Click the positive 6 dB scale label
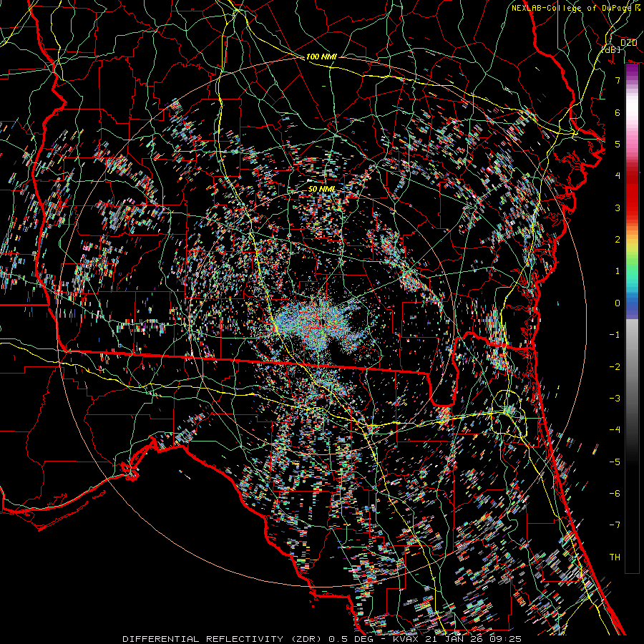The image size is (644, 644). tap(618, 112)
